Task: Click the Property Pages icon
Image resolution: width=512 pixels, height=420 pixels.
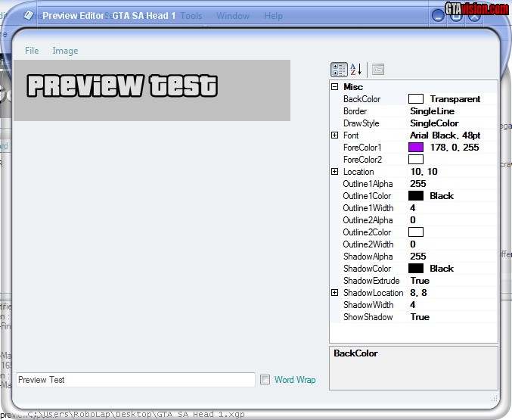Action: pyautogui.click(x=377, y=70)
